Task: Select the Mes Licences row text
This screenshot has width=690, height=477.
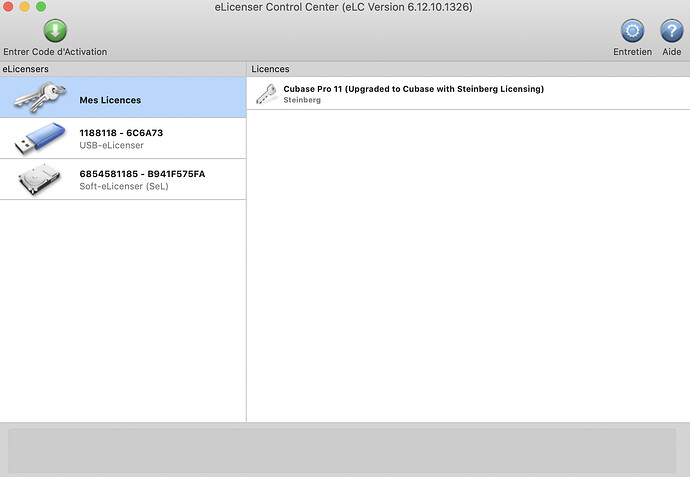Action: click(110, 100)
